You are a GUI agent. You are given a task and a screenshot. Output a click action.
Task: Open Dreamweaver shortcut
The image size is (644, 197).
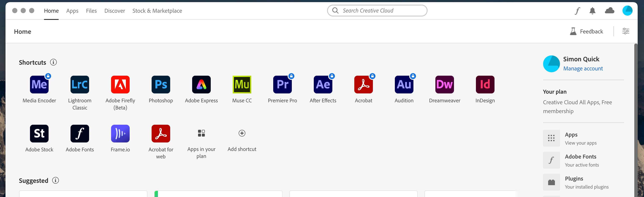[444, 84]
